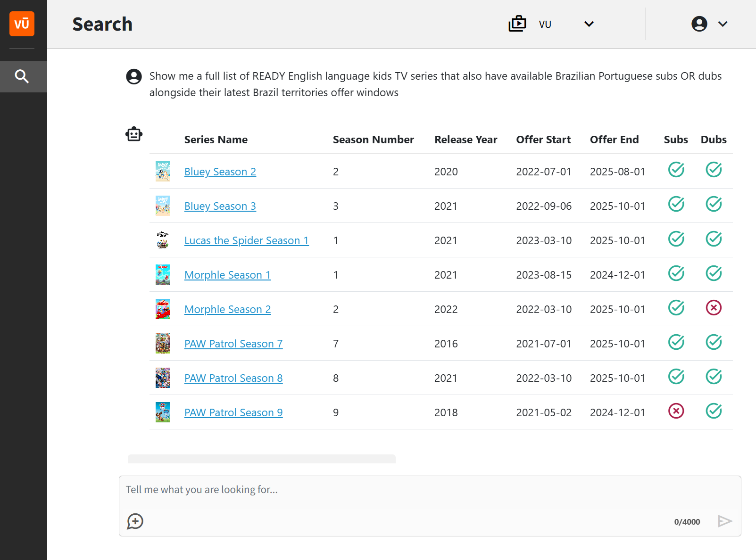The width and height of the screenshot is (756, 560).
Task: Click the user avatar next to the search query
Action: click(x=133, y=76)
